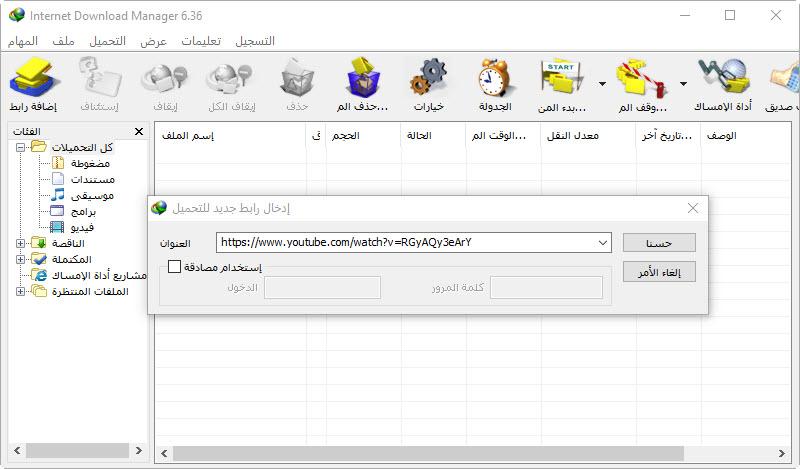The image size is (800, 469).
Task: Open Start Queue dropdown arrow
Action: click(602, 84)
